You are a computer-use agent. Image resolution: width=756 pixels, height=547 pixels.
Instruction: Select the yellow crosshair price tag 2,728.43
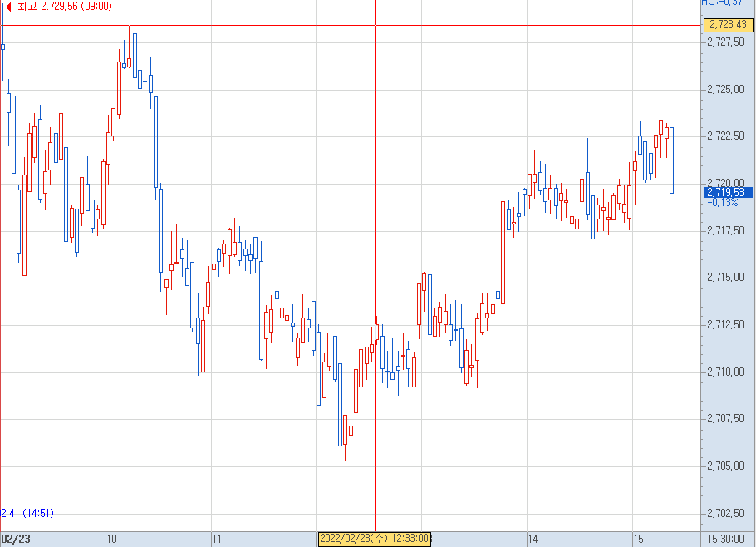pos(728,25)
